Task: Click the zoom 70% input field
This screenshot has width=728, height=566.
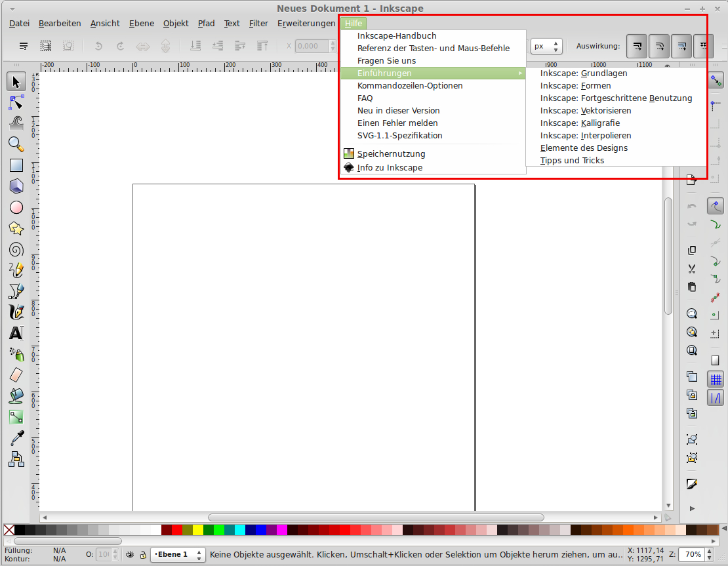Action: coord(692,554)
